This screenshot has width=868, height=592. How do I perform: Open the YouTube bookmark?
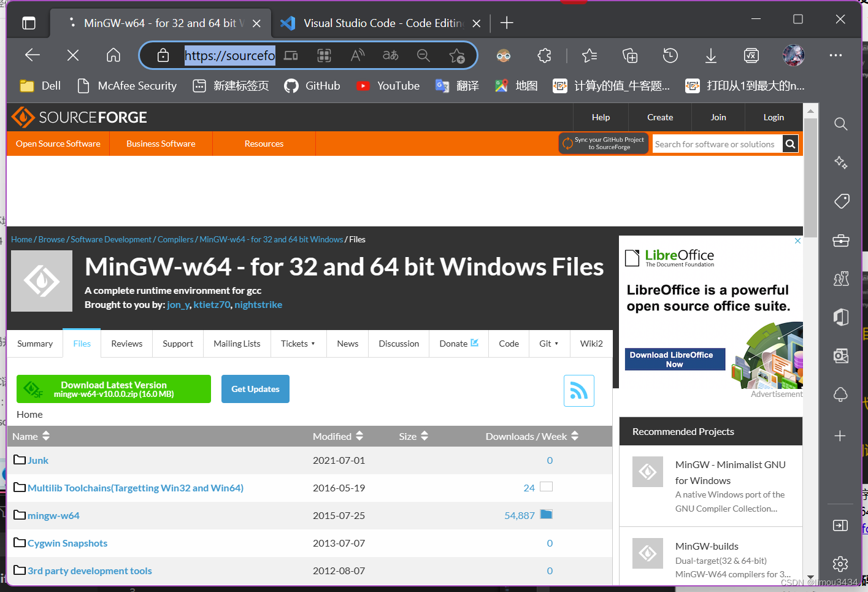point(388,86)
